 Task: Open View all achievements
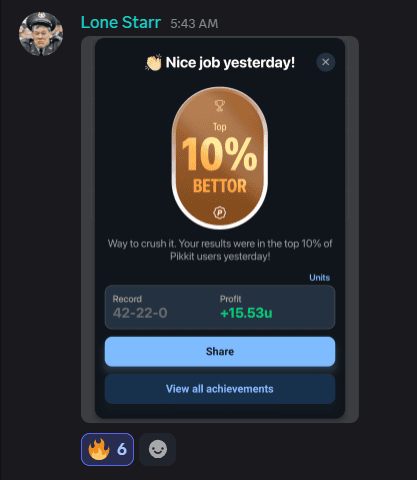220,389
